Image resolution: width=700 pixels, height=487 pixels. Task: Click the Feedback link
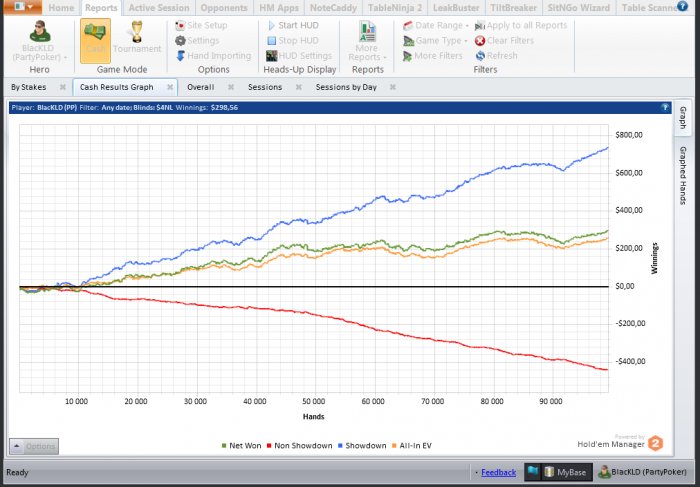498,472
